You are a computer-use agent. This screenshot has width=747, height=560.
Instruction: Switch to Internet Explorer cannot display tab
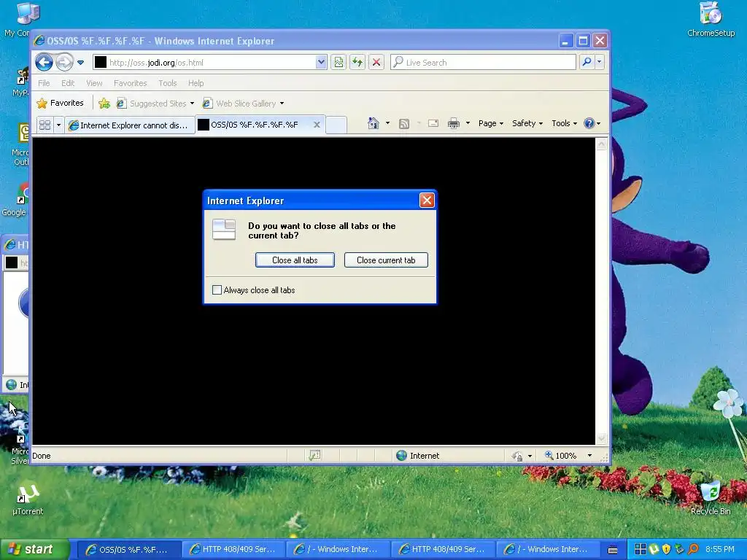[130, 125]
